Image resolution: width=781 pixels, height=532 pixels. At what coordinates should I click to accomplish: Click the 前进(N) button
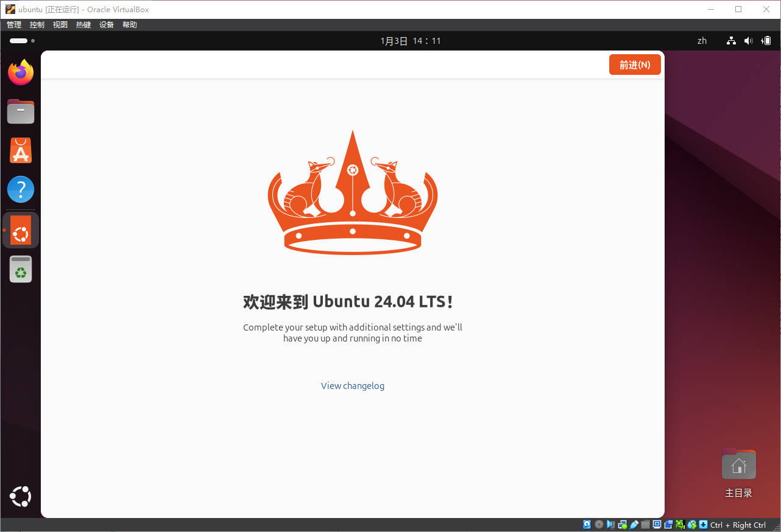[635, 65]
